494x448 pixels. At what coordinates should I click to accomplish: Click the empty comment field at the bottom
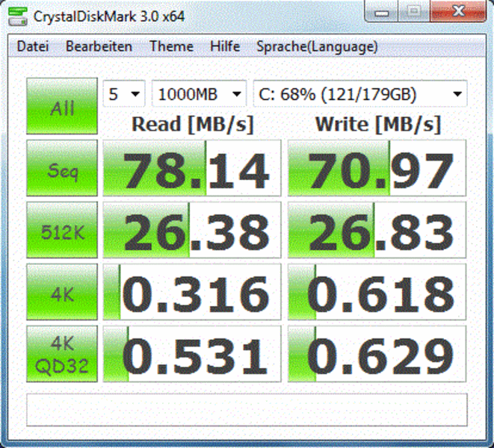[247, 410]
